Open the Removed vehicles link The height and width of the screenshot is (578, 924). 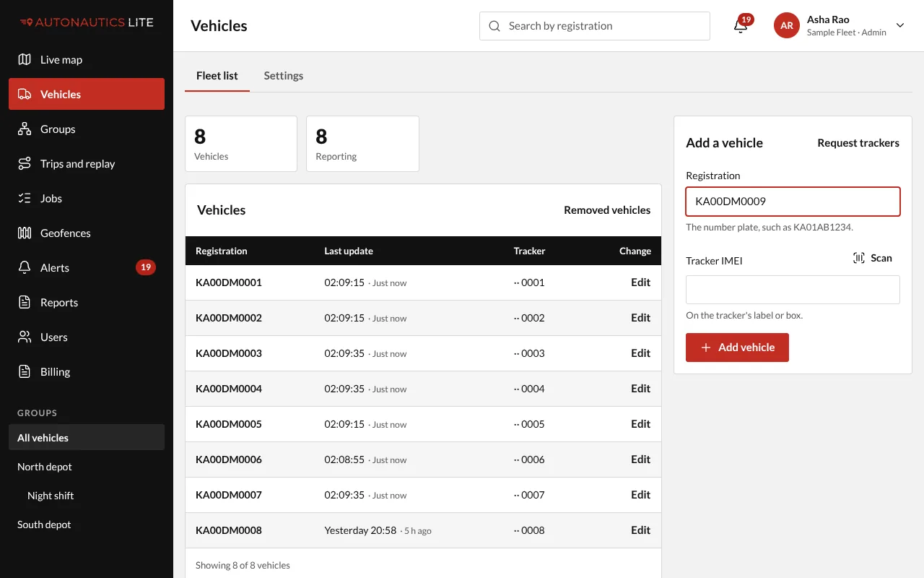[x=607, y=210]
